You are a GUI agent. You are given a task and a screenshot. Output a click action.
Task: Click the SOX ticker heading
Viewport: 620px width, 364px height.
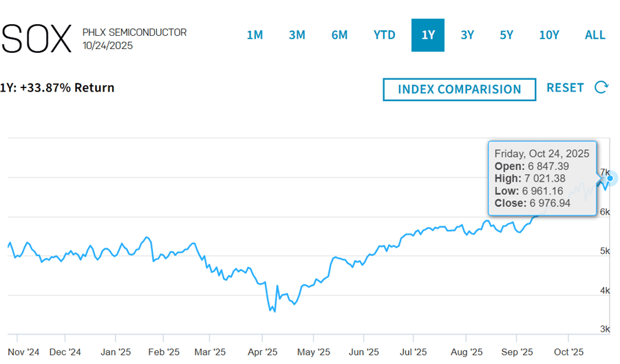(36, 39)
